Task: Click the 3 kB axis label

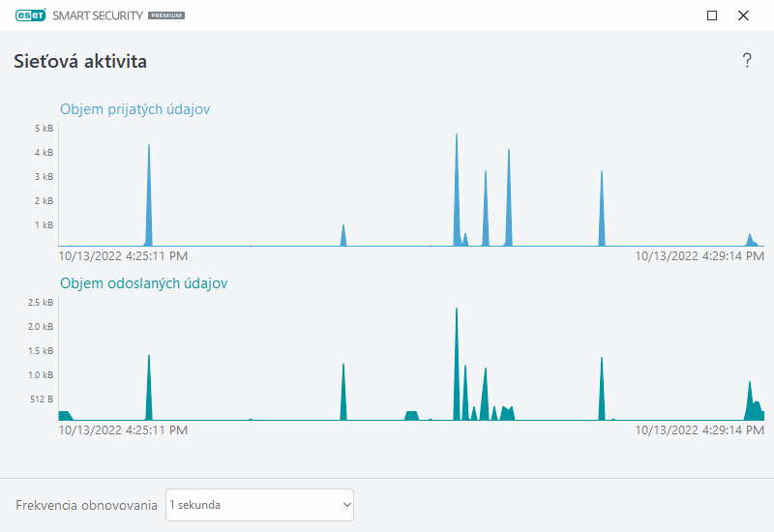Action: tap(44, 177)
